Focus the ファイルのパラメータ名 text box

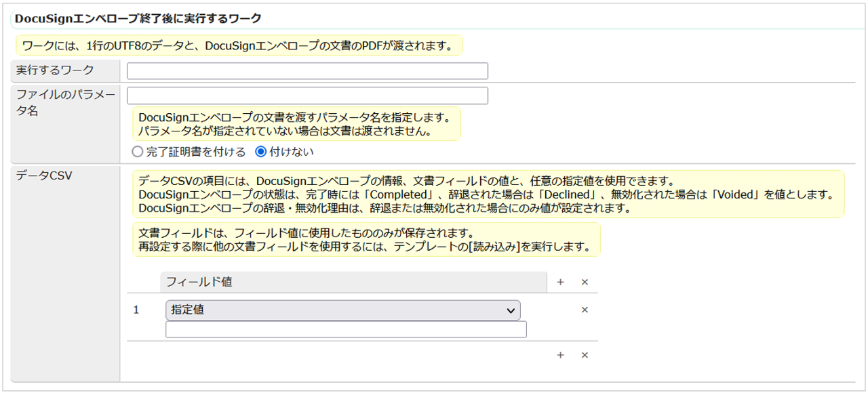pyautogui.click(x=307, y=96)
